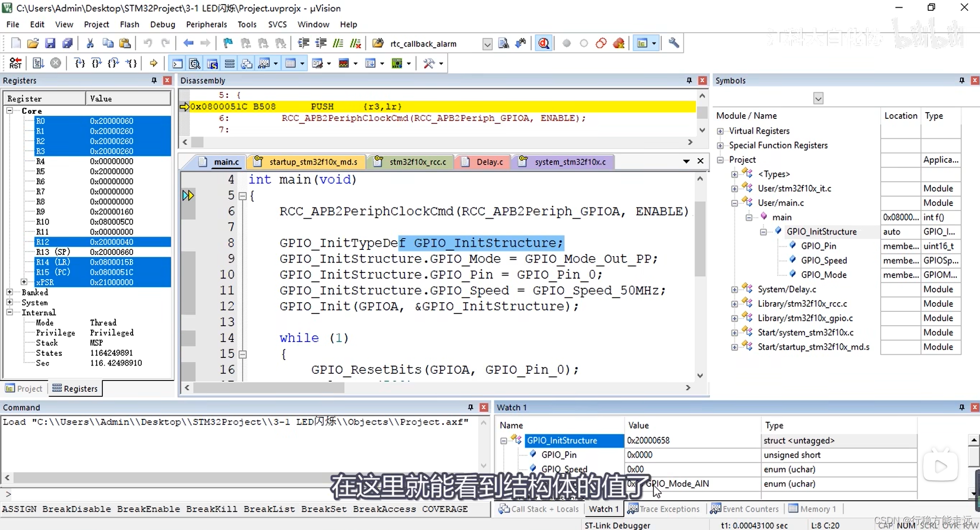
Task: Click the Comment selection icon
Action: (338, 44)
